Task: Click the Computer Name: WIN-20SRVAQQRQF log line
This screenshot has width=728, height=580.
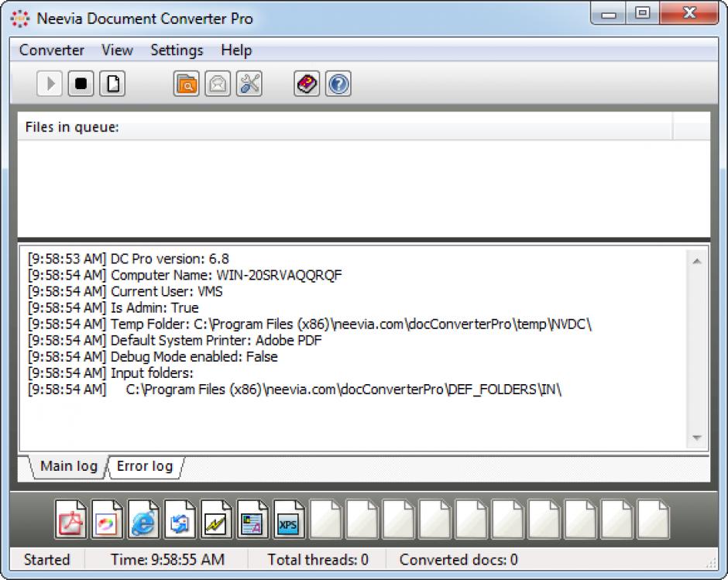Action: [185, 275]
